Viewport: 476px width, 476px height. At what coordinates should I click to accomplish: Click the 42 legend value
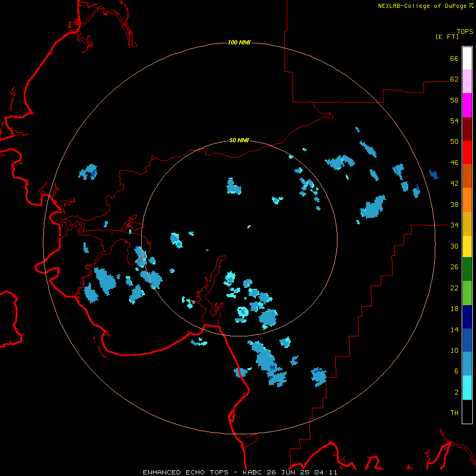[454, 184]
